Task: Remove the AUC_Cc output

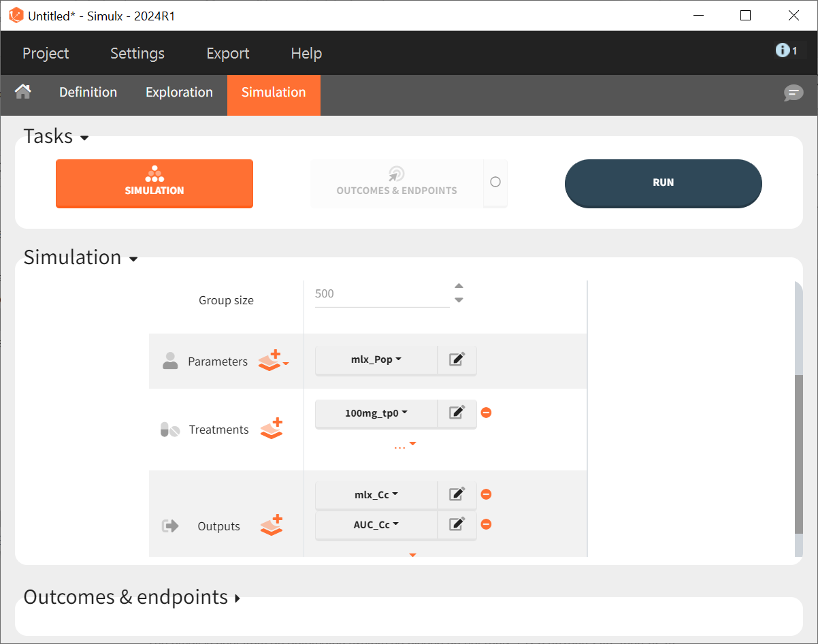Action: pos(486,524)
